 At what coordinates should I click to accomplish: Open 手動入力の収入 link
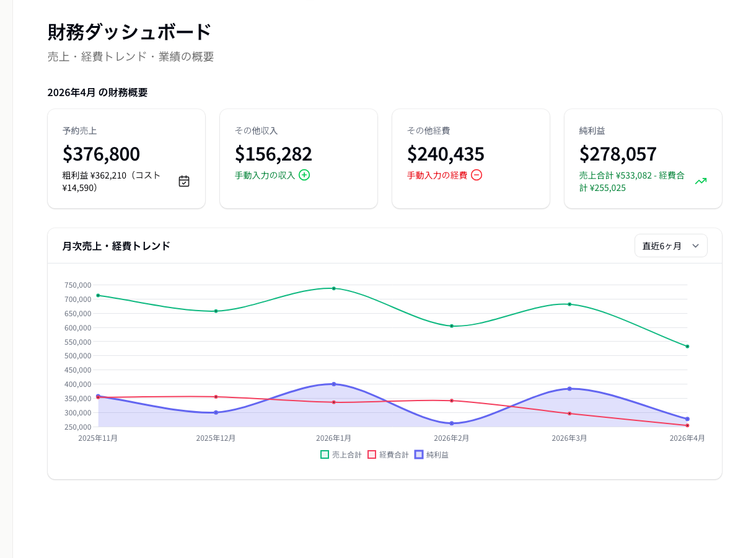266,175
